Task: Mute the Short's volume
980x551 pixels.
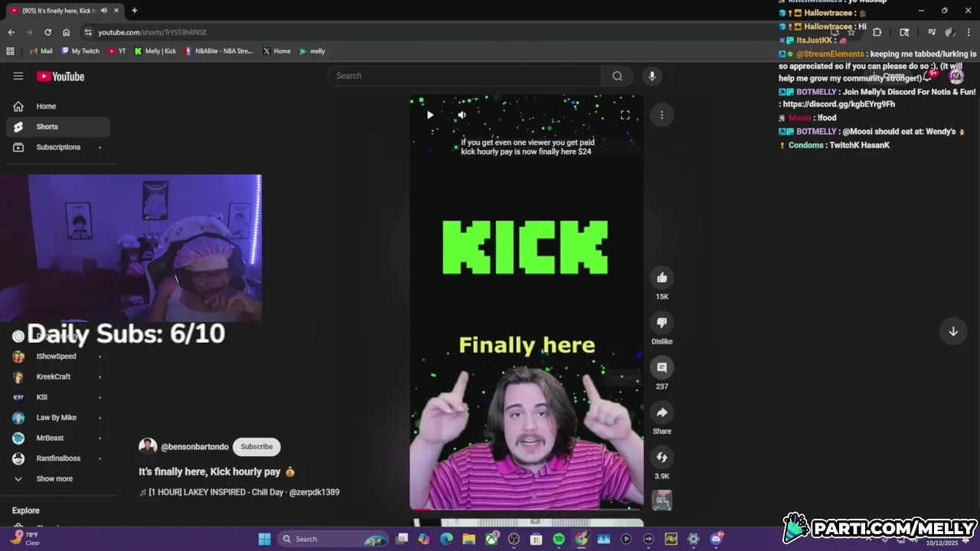Action: (x=462, y=115)
